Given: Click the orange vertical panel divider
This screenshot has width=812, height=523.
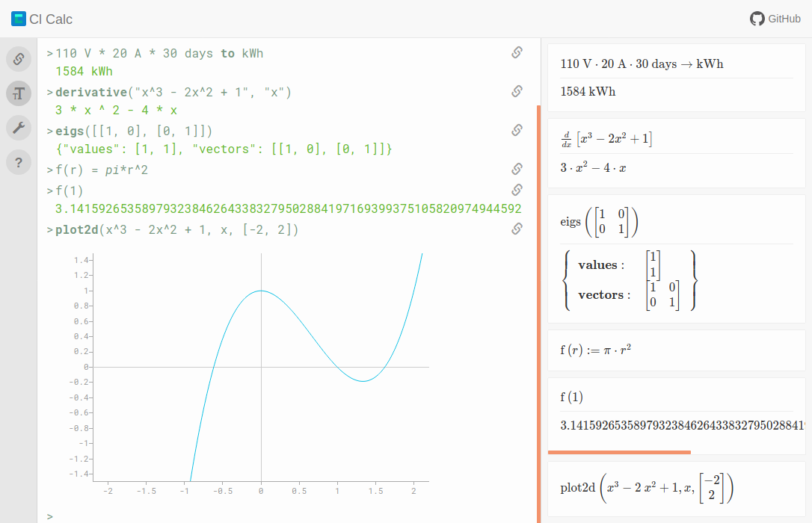Looking at the screenshot, I should coord(538,314).
